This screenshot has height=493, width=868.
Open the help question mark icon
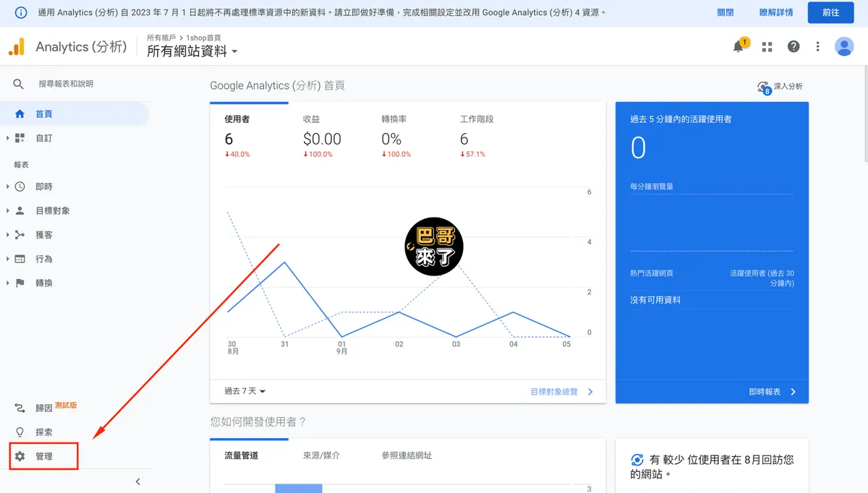(x=793, y=47)
